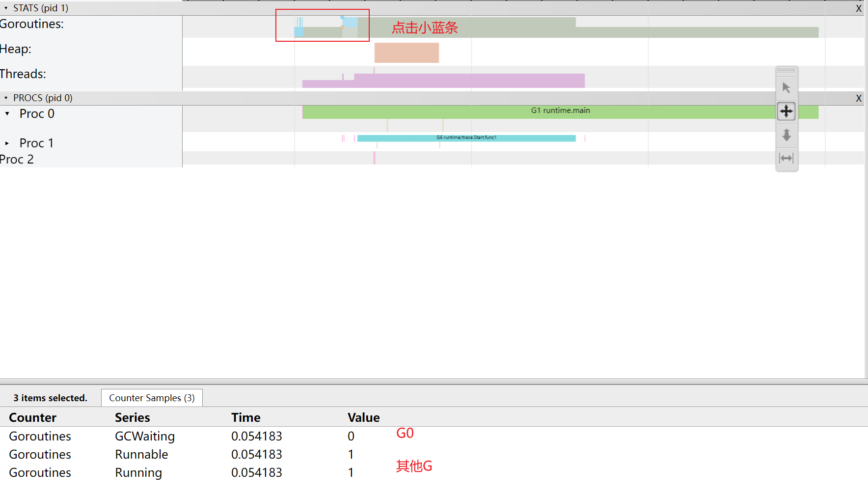Close the PROCS (pid 0) track
Viewport: 868px width, 493px height.
pos(859,98)
